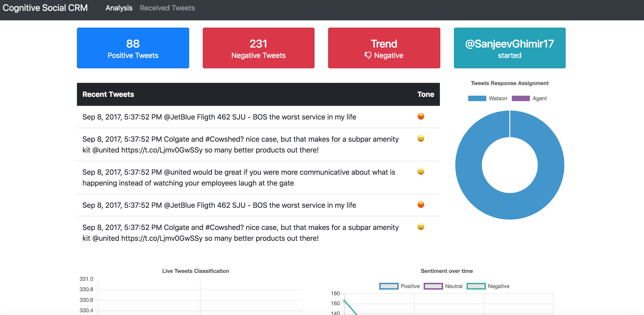The height and width of the screenshot is (315, 644).
Task: Click the 88 Positive Tweets card
Action: [x=133, y=48]
